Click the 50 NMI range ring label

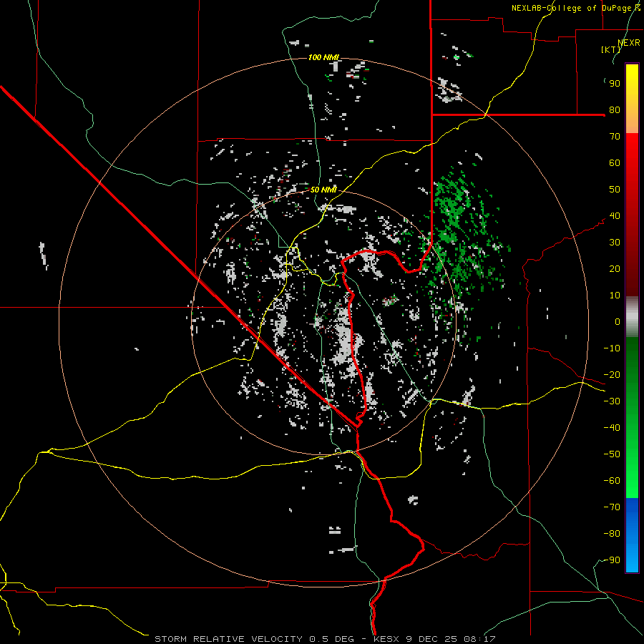pos(323,190)
